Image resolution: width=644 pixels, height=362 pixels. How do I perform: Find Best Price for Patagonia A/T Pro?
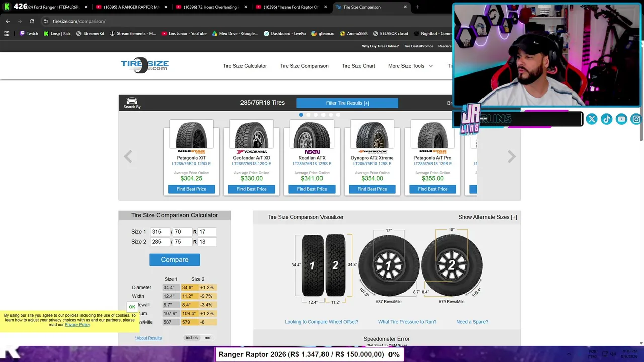click(x=433, y=189)
